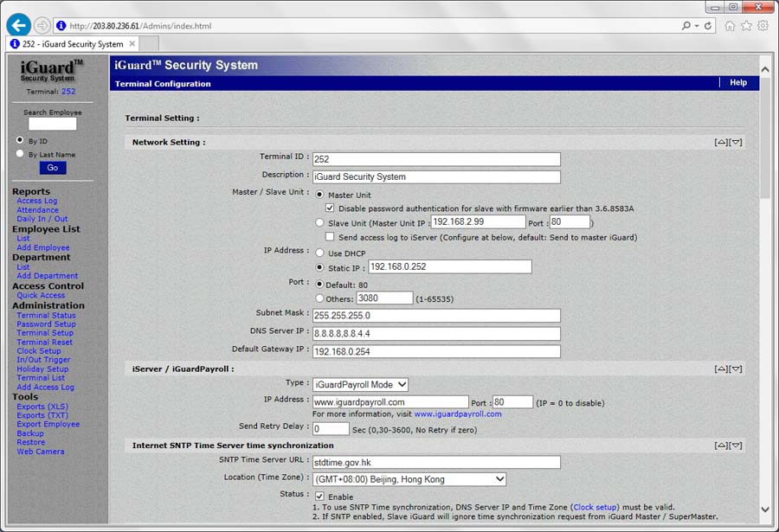Select the Slave Unit radio button
Image resolution: width=779 pixels, height=532 pixels.
pos(320,222)
